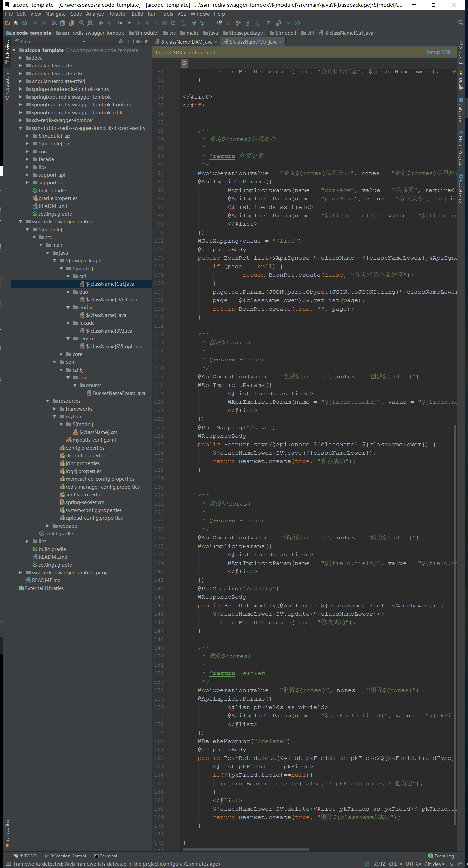
Task: Click the Help question mark icon
Action: coord(268,23)
